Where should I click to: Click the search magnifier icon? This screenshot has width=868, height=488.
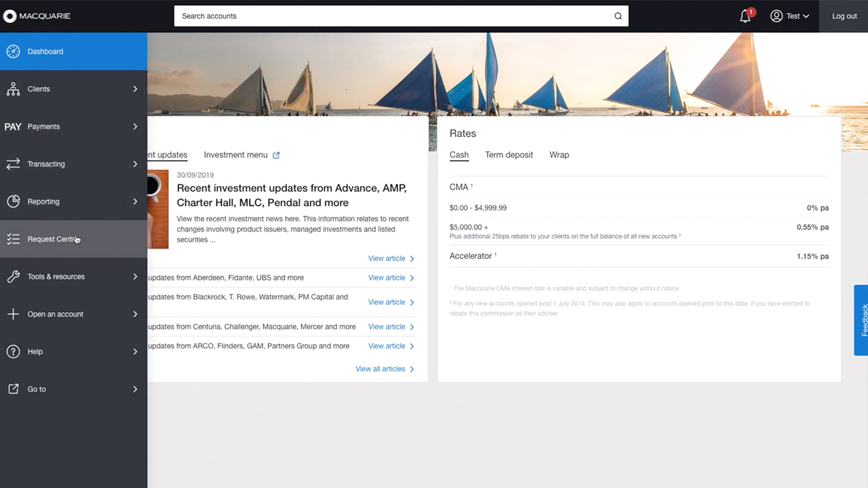[x=618, y=16]
